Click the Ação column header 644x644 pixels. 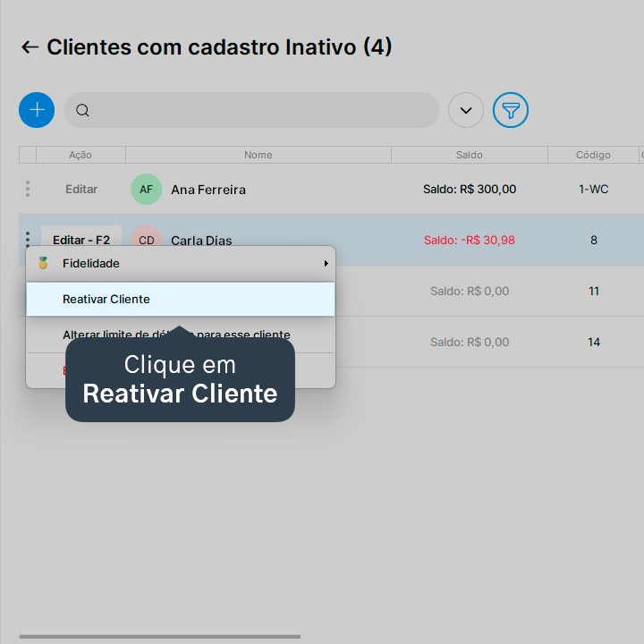click(80, 155)
